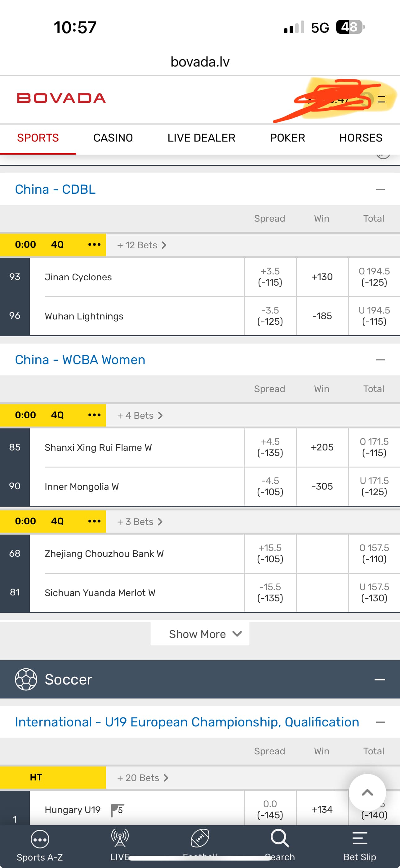Select Wuhan Lightnings -3.5 spread
This screenshot has width=400, height=868.
point(270,316)
